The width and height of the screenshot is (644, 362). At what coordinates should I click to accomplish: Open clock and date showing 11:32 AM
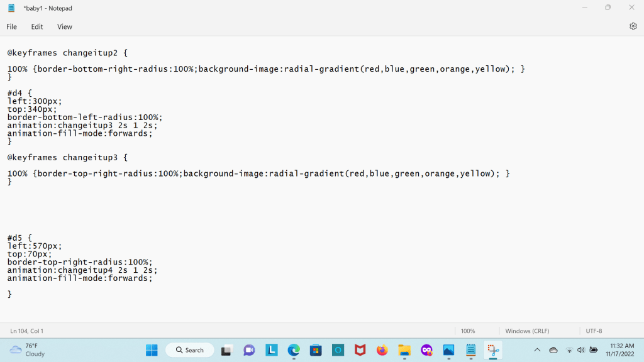click(621, 350)
